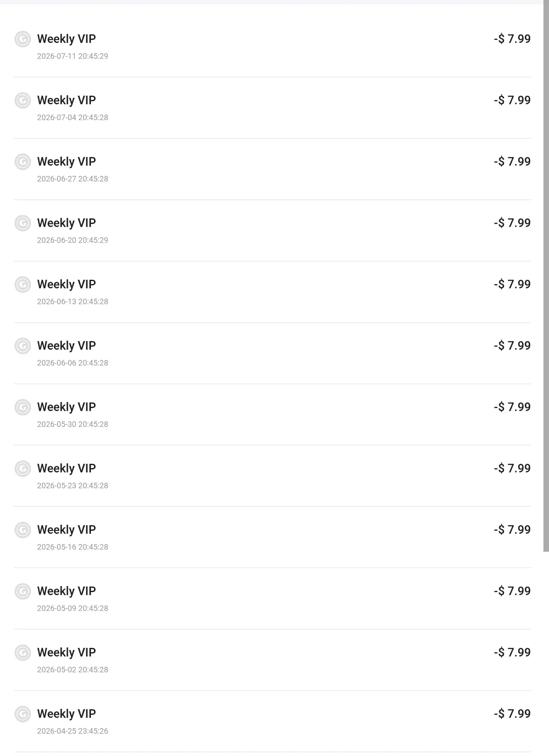The image size is (549, 756).
Task: Click timestamp 2026-07-04 20:45:28
Action: (72, 117)
